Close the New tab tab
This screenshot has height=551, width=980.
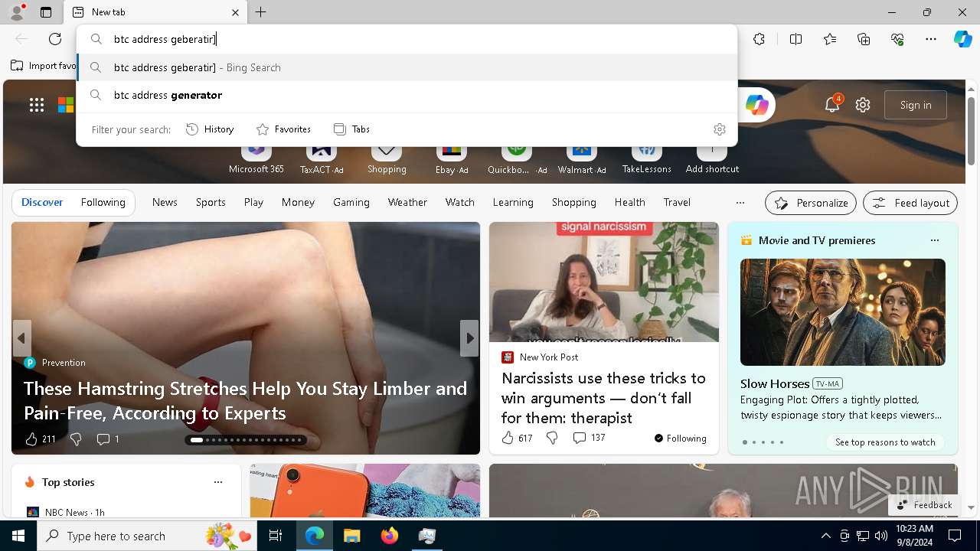tap(235, 12)
